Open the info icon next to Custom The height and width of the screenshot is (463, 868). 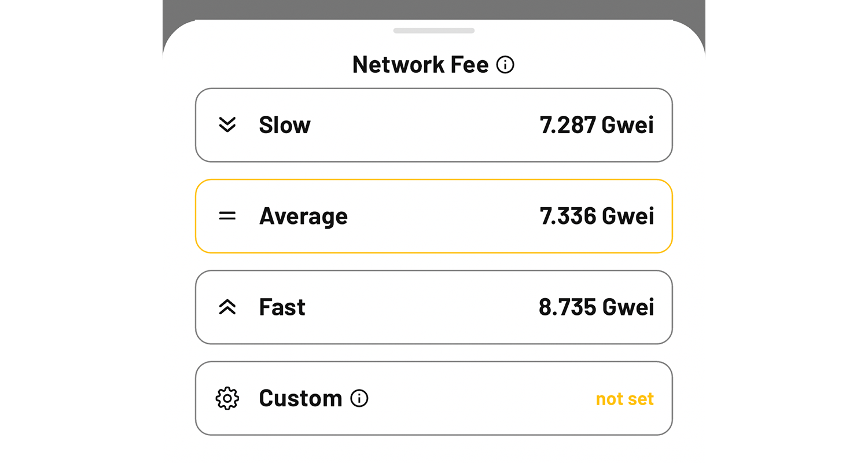359,398
